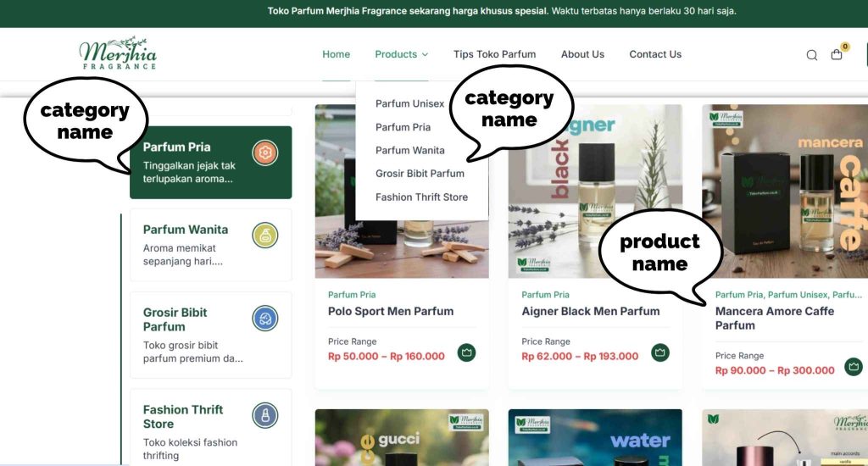Go to the Home nav item
Viewport: 868px width, 466px height.
336,54
